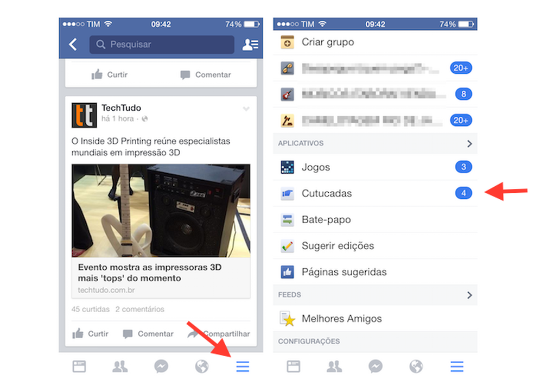Open the Friends icon in bottom navigation
This screenshot has width=534, height=392.
[120, 366]
